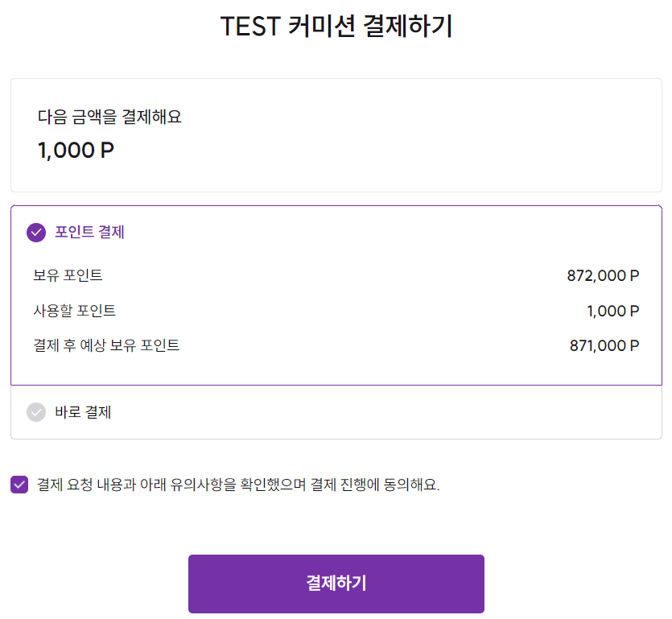This screenshot has width=672, height=619.
Task: Click the 사용할 포인트 row label
Action: click(x=74, y=311)
